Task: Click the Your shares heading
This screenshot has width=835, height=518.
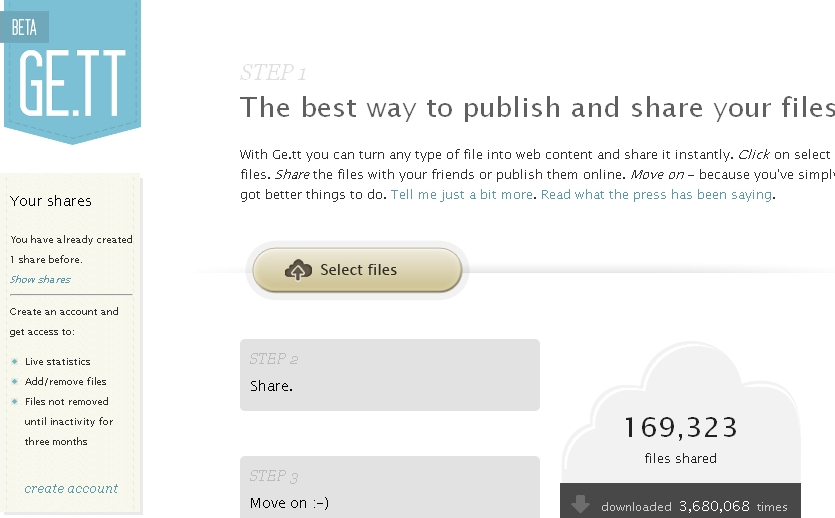Action: tap(50, 201)
